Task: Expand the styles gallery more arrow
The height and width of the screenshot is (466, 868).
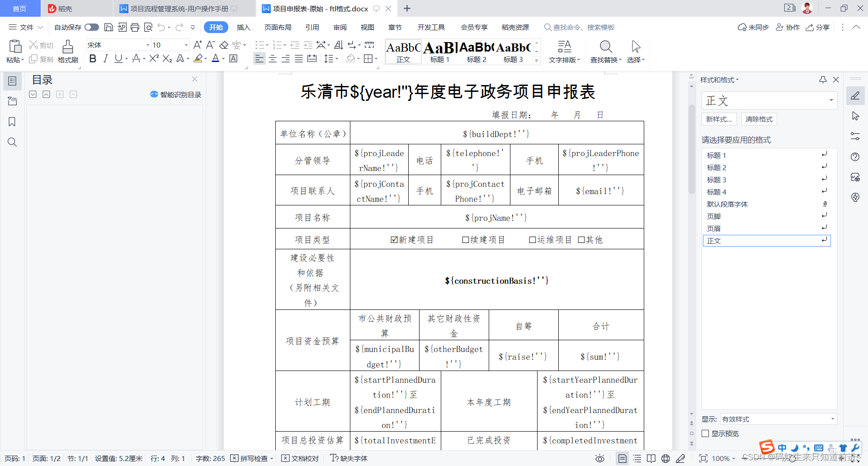Action: click(537, 60)
